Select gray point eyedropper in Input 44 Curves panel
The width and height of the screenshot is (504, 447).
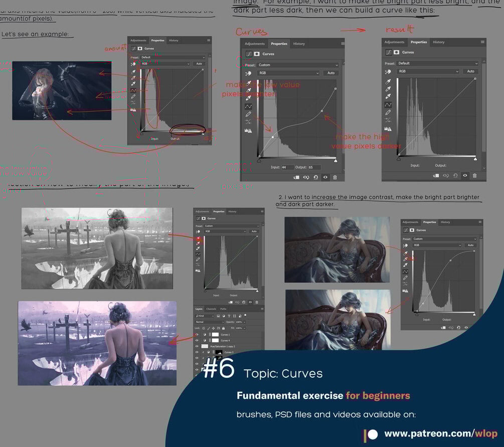click(x=248, y=91)
